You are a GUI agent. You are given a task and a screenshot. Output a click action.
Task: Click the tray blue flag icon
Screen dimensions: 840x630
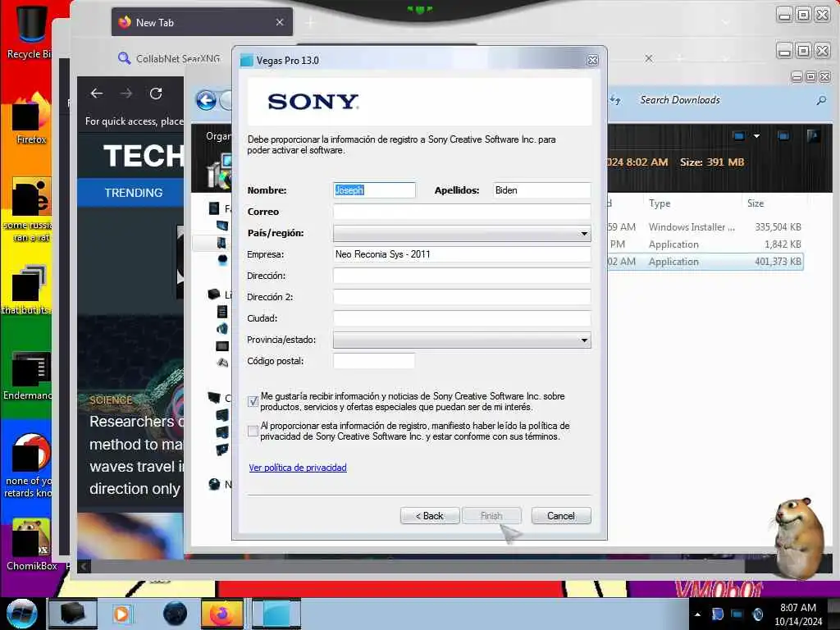(x=718, y=614)
